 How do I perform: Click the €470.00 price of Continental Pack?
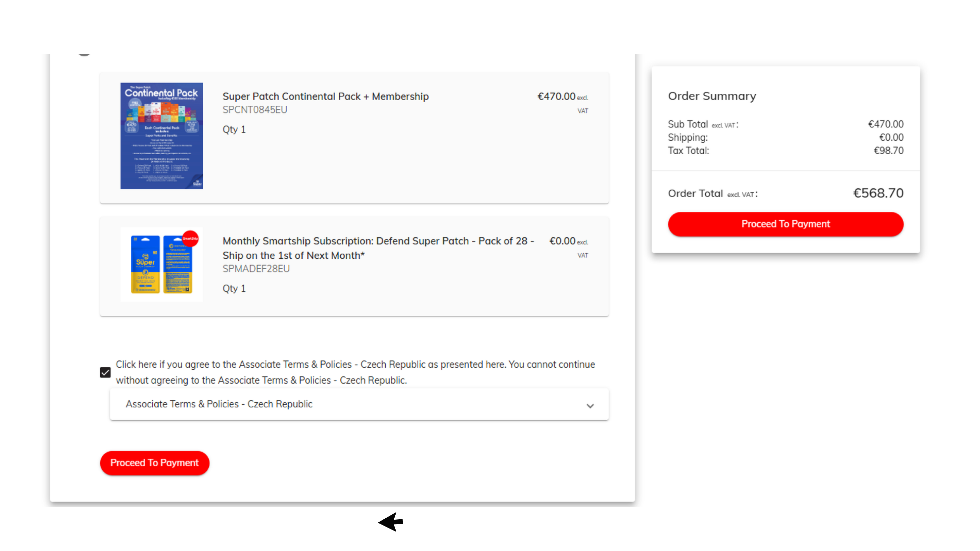click(x=557, y=97)
